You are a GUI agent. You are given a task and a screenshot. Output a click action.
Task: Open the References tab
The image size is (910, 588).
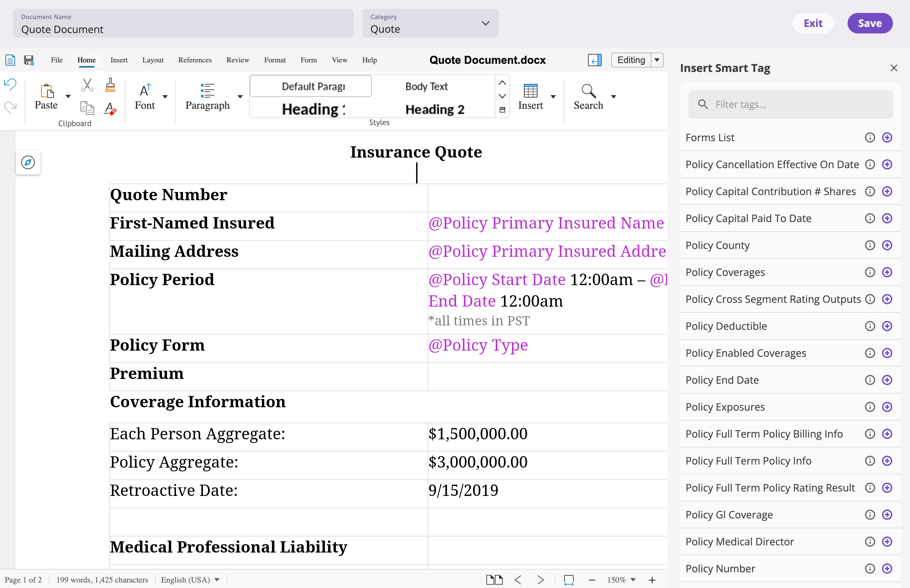coord(195,60)
